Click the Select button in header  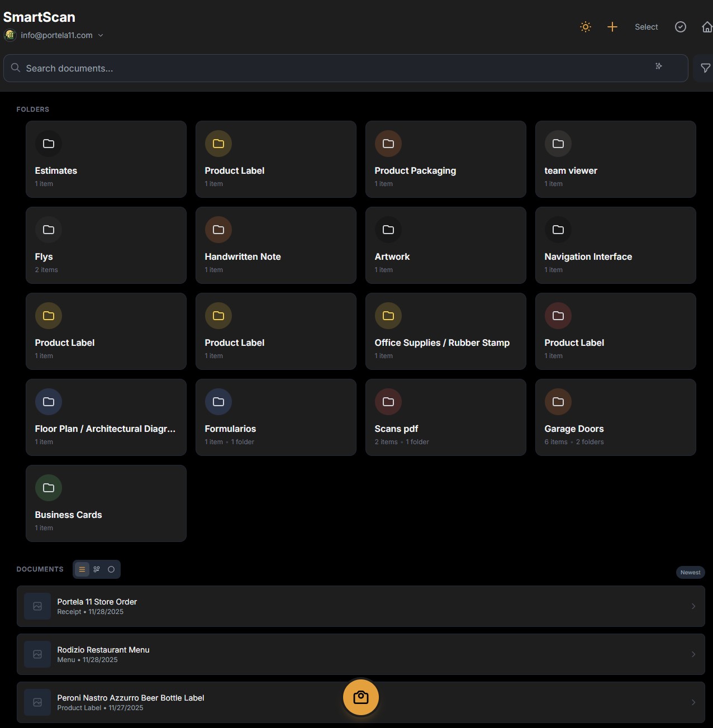click(646, 27)
